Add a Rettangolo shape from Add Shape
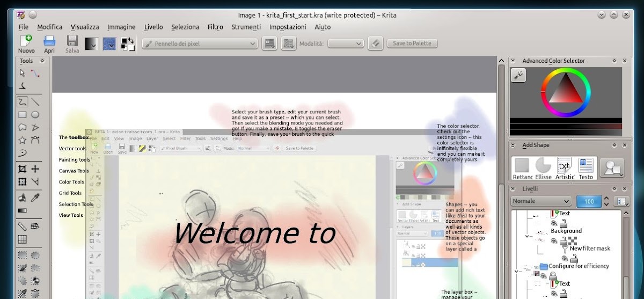 click(x=523, y=169)
